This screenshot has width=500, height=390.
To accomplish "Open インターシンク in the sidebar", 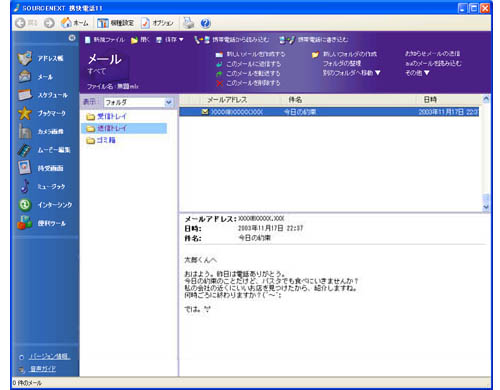I will [x=45, y=205].
